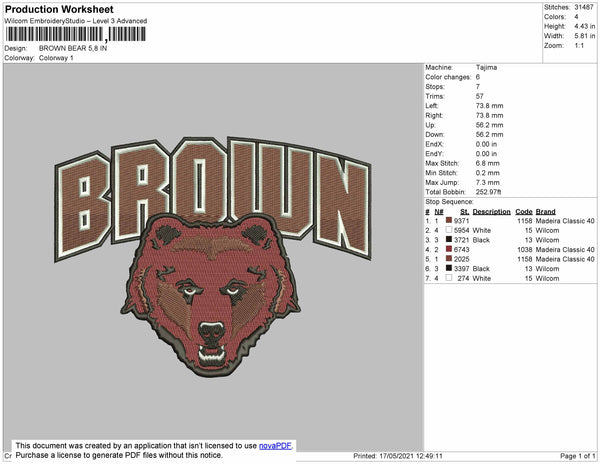Click the 'EndX:' label

point(434,144)
